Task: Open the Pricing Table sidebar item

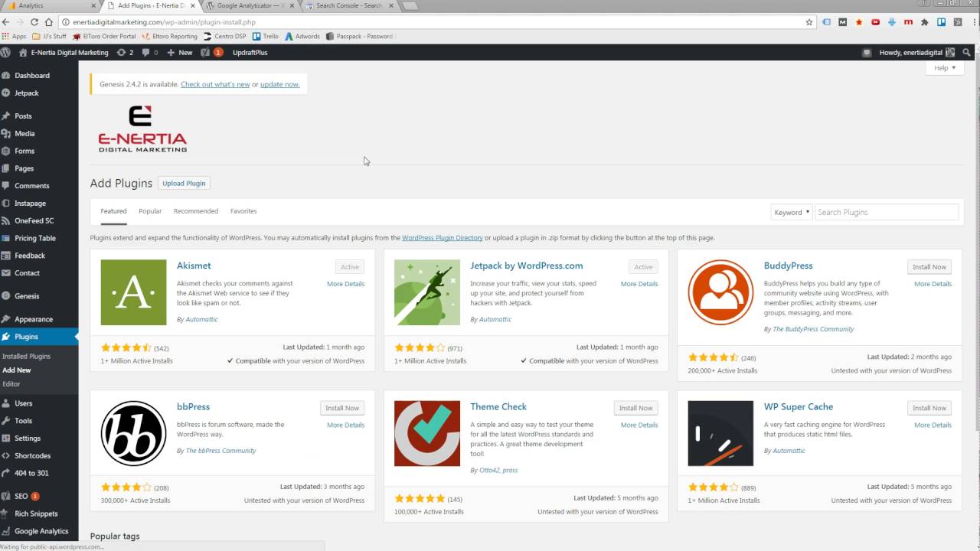Action: pos(39,238)
